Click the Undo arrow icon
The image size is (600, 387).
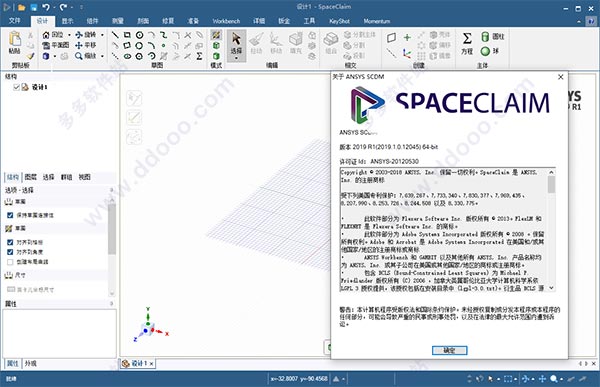tap(46, 7)
